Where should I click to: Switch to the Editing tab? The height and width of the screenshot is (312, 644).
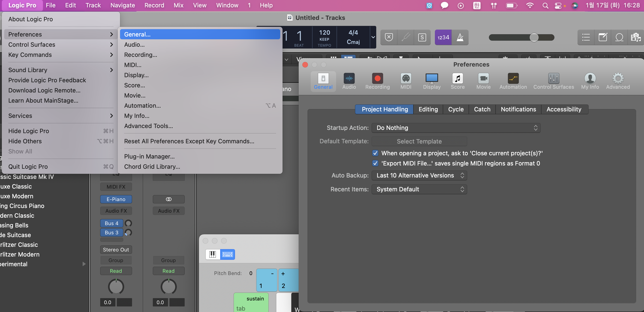click(x=428, y=109)
